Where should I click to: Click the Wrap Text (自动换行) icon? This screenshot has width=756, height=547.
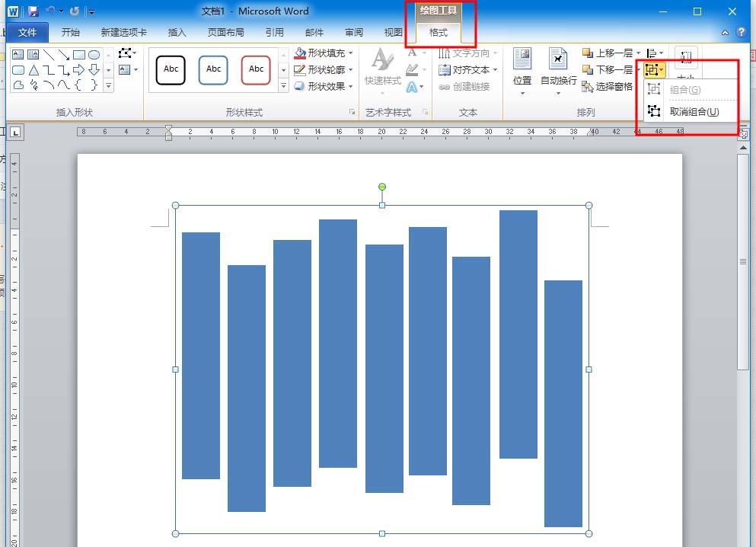click(558, 69)
